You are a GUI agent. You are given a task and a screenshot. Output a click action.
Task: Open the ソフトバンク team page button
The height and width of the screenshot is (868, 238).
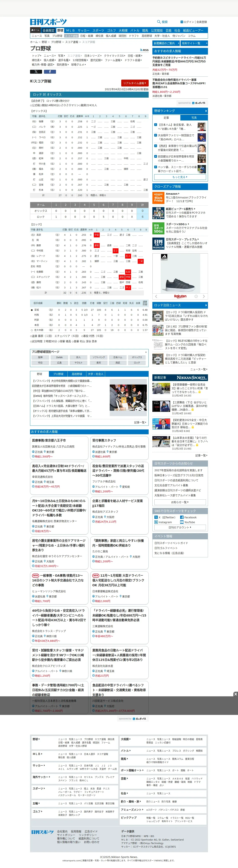[99, 357]
